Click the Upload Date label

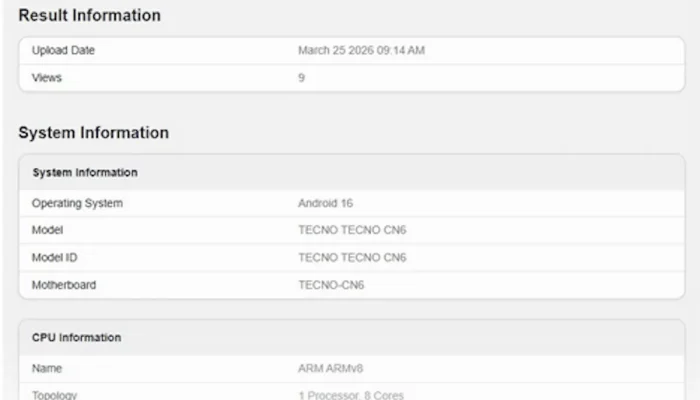63,50
